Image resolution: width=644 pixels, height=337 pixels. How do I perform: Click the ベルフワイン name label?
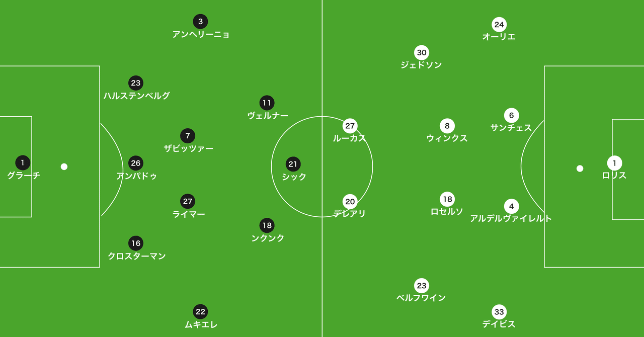[x=422, y=298]
